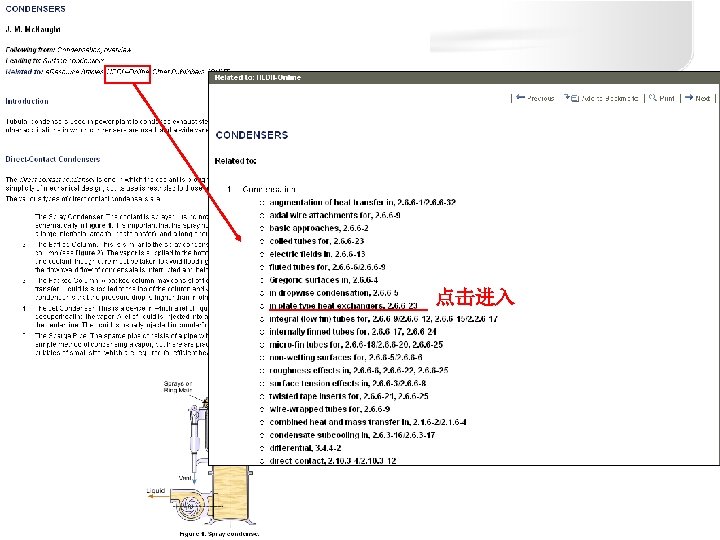Click the Print magnifier icon
The height and width of the screenshot is (540, 720).
pos(652,98)
